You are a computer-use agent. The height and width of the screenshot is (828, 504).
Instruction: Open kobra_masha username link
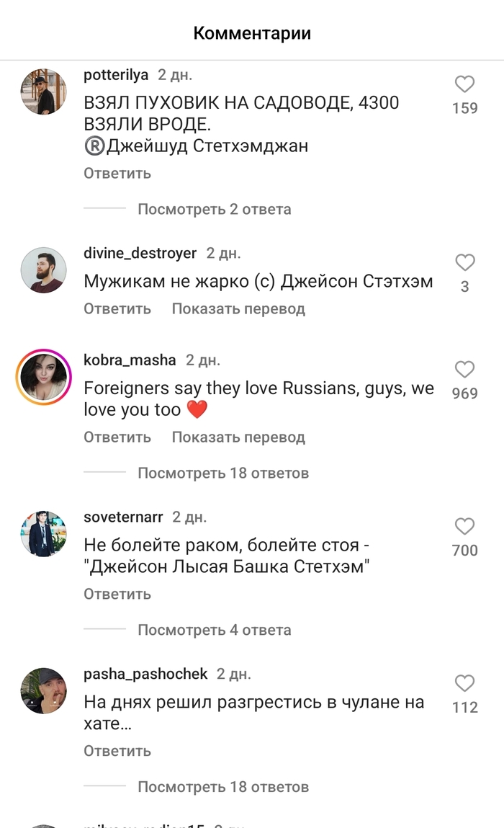tap(130, 360)
